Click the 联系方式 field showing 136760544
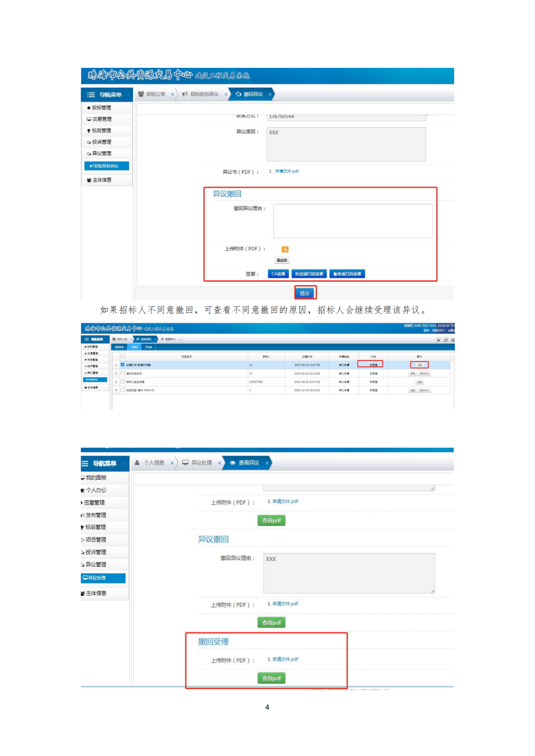Viewport: 535px width, 756px height. [x=346, y=117]
